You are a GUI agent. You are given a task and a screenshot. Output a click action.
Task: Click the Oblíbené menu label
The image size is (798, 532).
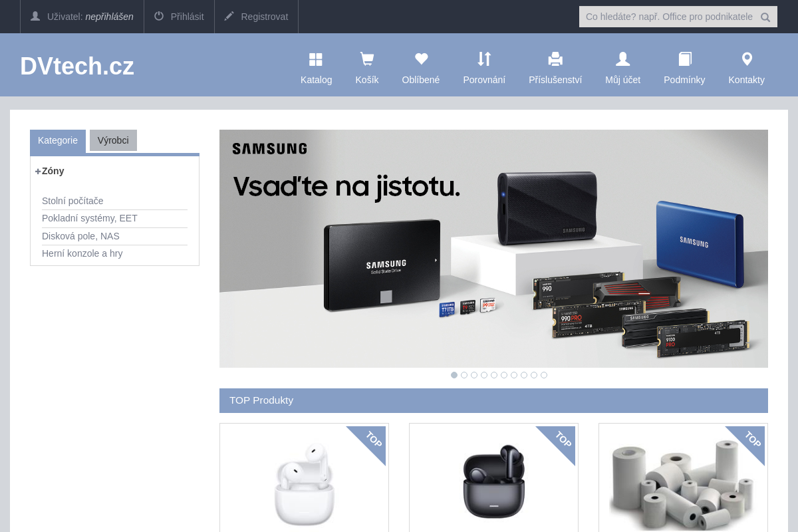[421, 80]
